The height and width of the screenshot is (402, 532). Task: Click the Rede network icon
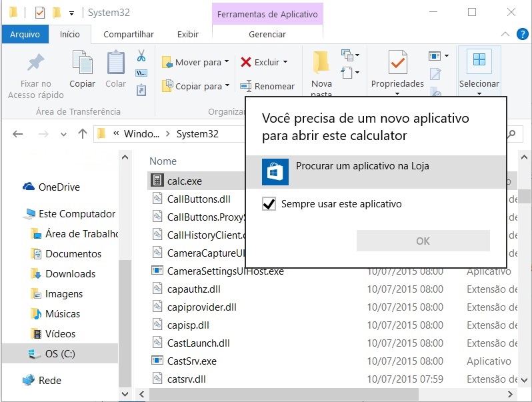[29, 379]
